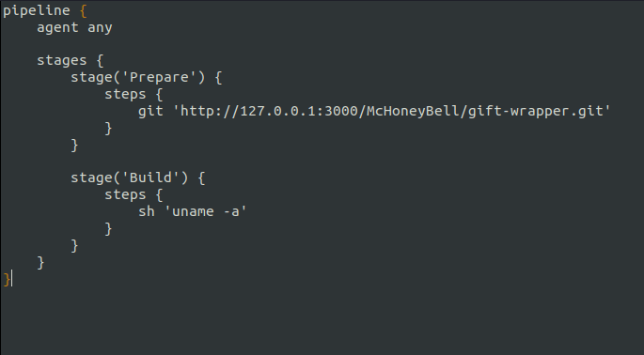
Task: Click the closing brace of the stages block
Action: click(40, 262)
